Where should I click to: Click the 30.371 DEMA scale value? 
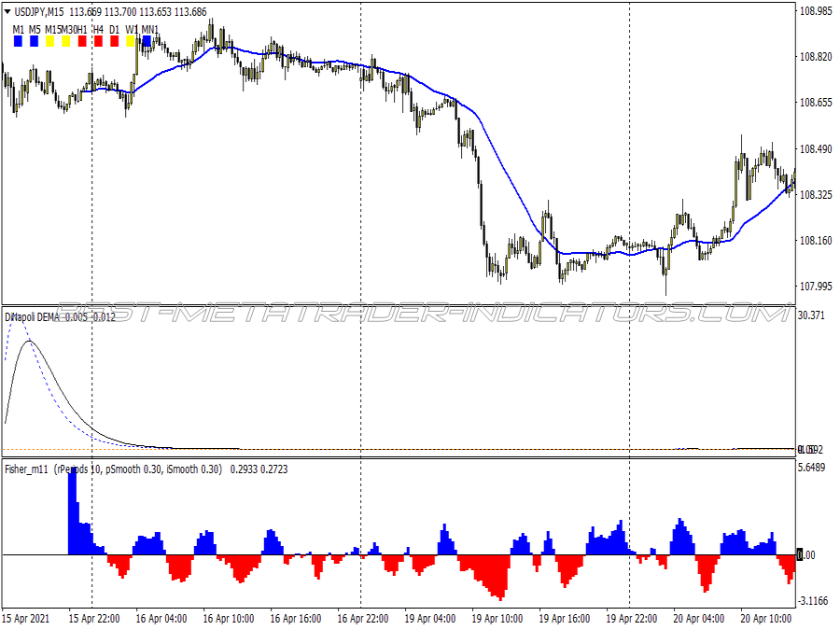tap(811, 315)
